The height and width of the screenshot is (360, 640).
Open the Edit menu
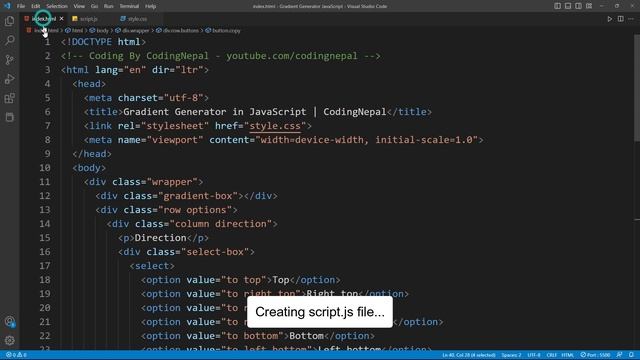[36, 6]
